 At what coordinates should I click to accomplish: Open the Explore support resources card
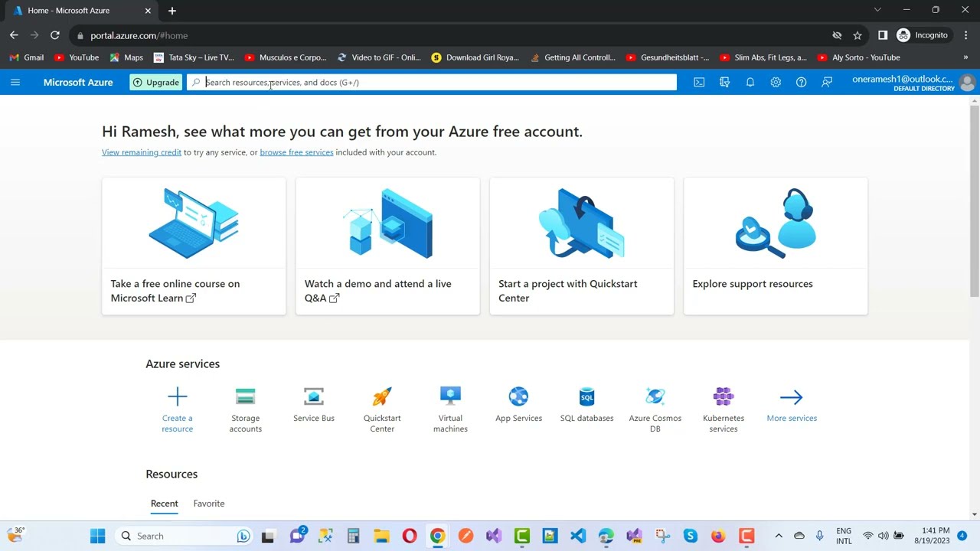click(776, 246)
